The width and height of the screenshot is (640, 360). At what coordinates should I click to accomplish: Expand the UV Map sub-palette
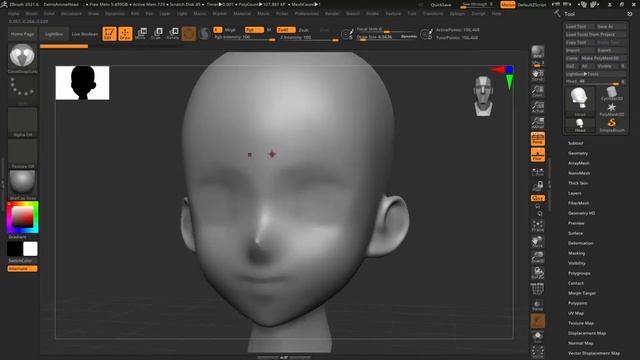click(x=576, y=313)
